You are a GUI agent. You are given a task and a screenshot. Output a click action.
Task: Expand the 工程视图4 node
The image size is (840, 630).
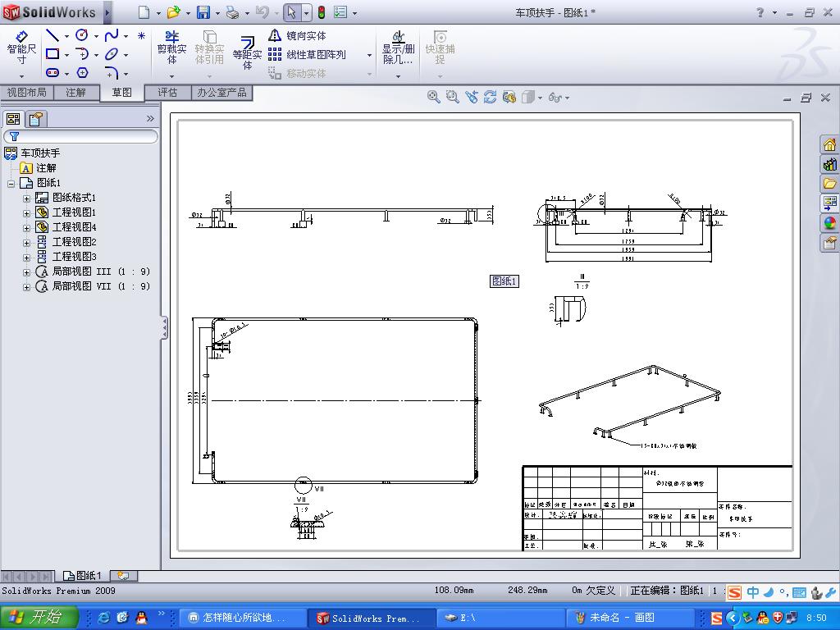(26, 228)
